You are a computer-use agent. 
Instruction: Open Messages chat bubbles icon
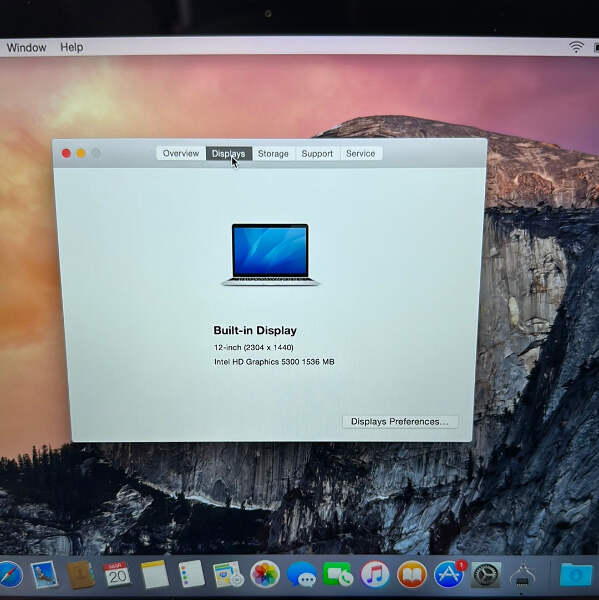302,574
